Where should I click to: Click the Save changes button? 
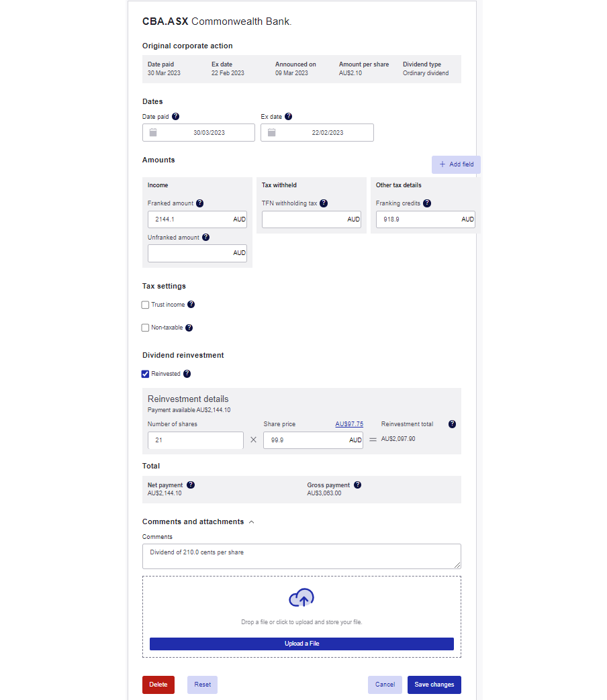[x=434, y=685]
